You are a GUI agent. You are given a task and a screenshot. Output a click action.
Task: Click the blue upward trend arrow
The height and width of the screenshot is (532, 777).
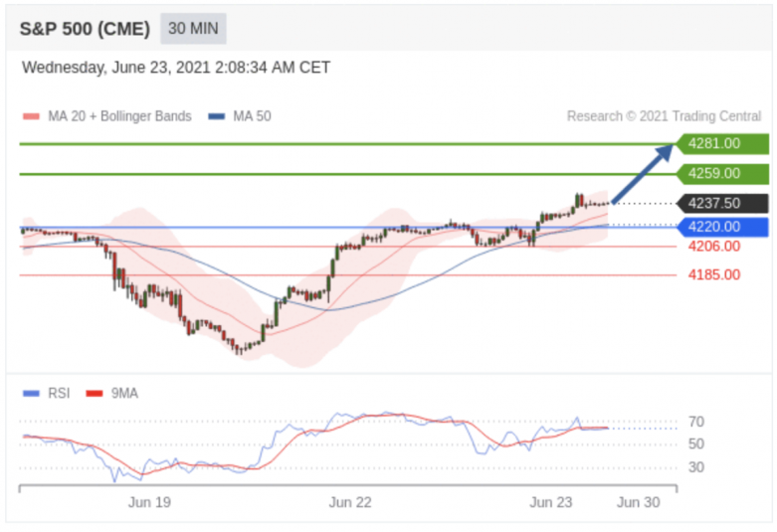pyautogui.click(x=643, y=174)
